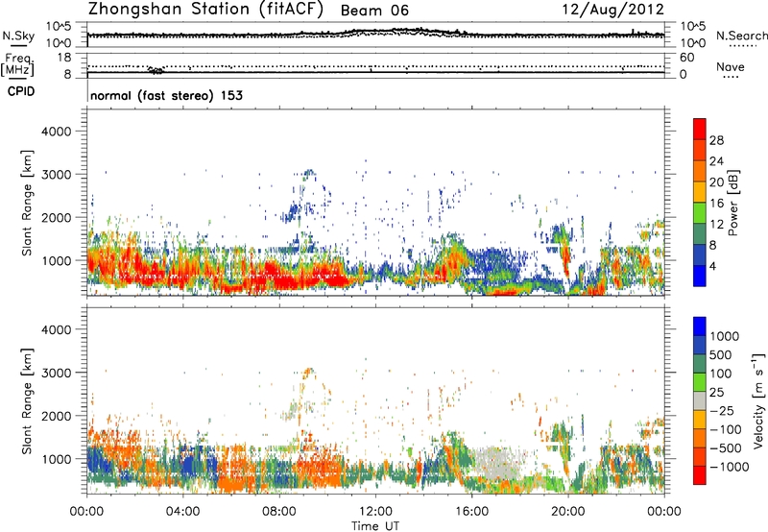Click the Nave axis value '60'

(x=686, y=58)
